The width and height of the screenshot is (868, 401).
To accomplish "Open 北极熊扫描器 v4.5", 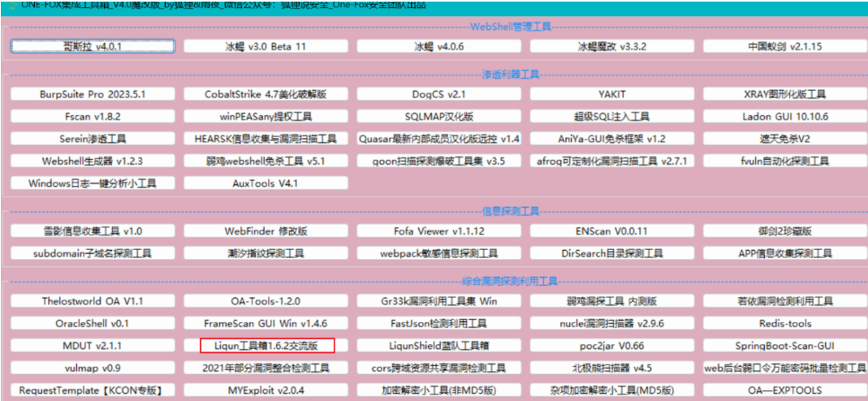I will 612,367.
